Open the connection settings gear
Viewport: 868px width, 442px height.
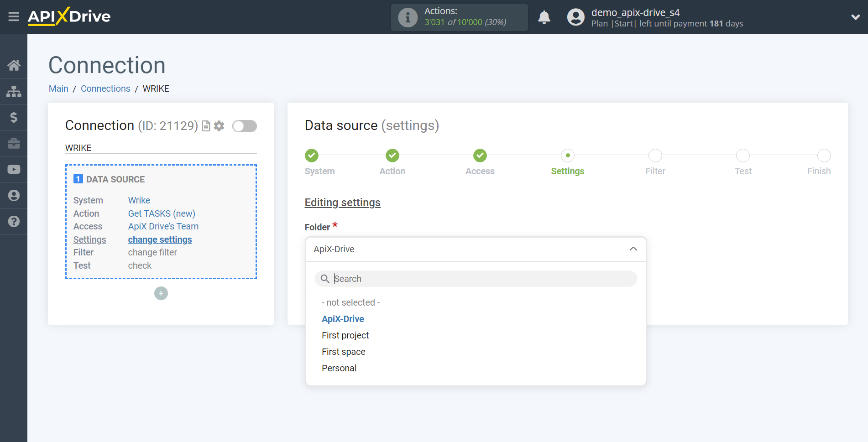[219, 126]
